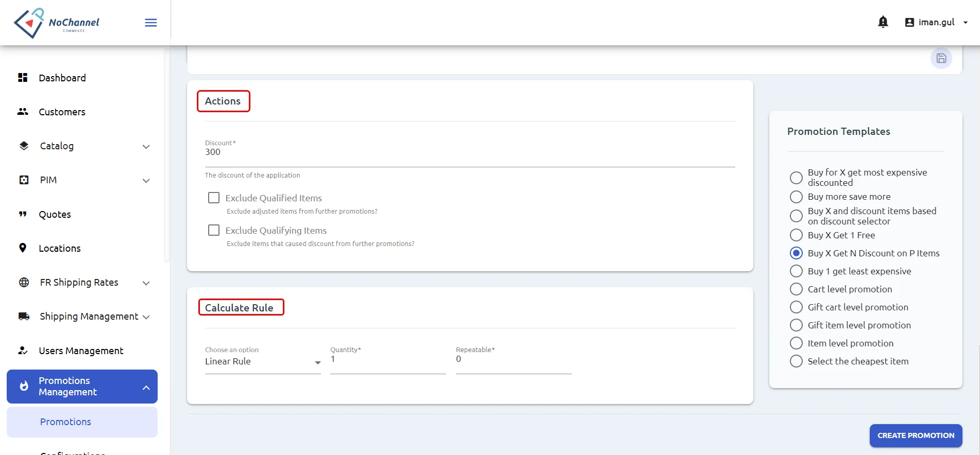980x455 pixels.
Task: Click the Customers people icon
Action: pyautogui.click(x=23, y=112)
